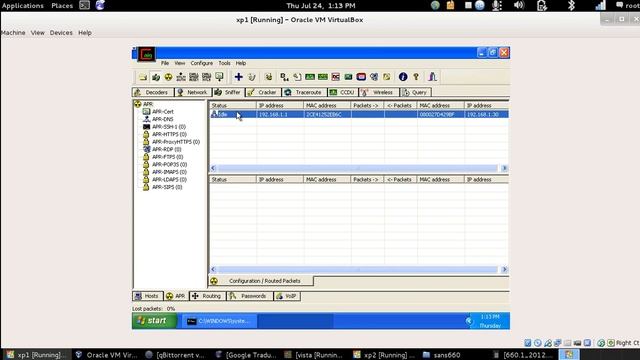640x360 pixels.
Task: Switch to the Wireless tab
Action: click(x=379, y=92)
